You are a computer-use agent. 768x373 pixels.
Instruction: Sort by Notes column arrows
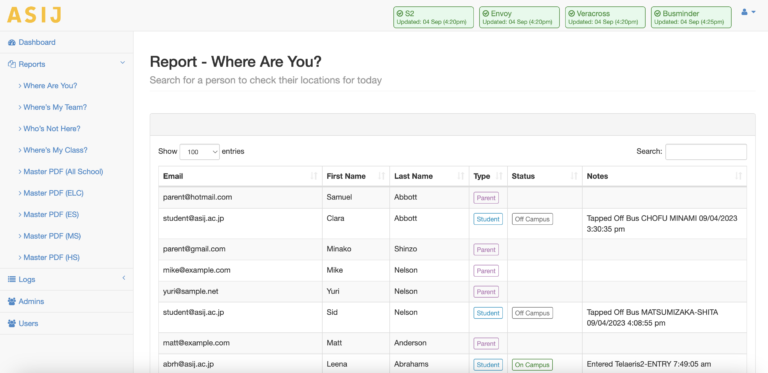coord(739,176)
